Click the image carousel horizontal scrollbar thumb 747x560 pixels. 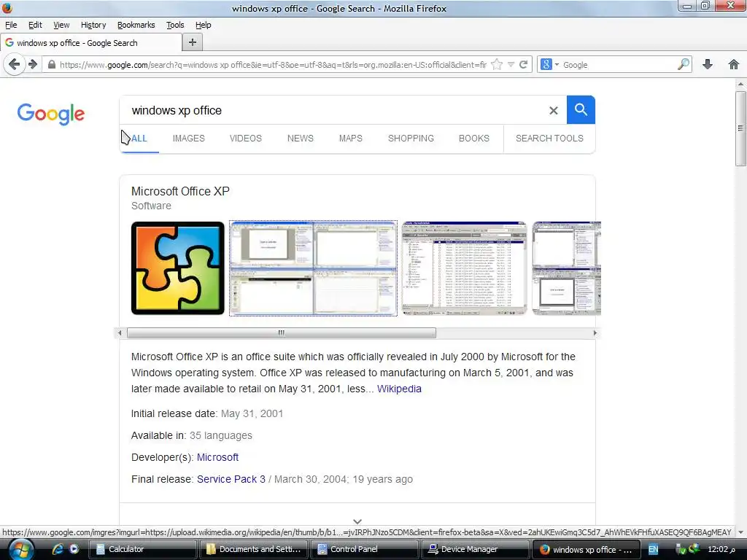click(282, 332)
